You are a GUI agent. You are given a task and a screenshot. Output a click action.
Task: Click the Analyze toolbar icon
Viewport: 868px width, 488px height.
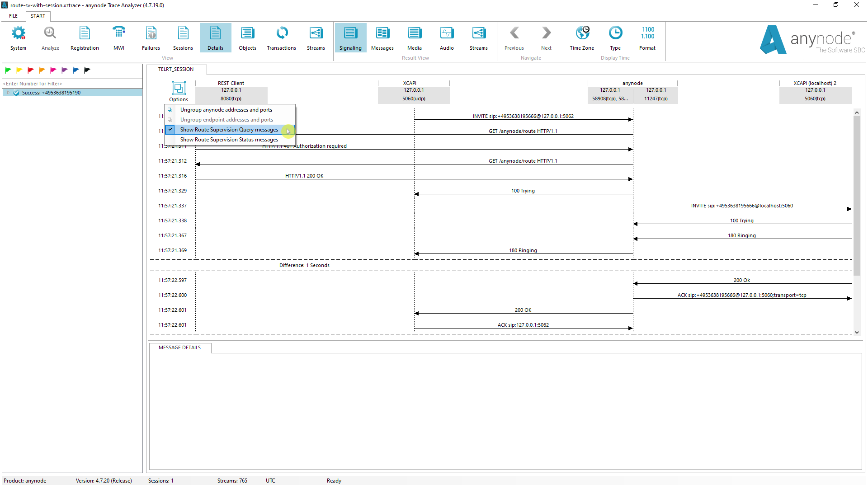click(x=50, y=38)
